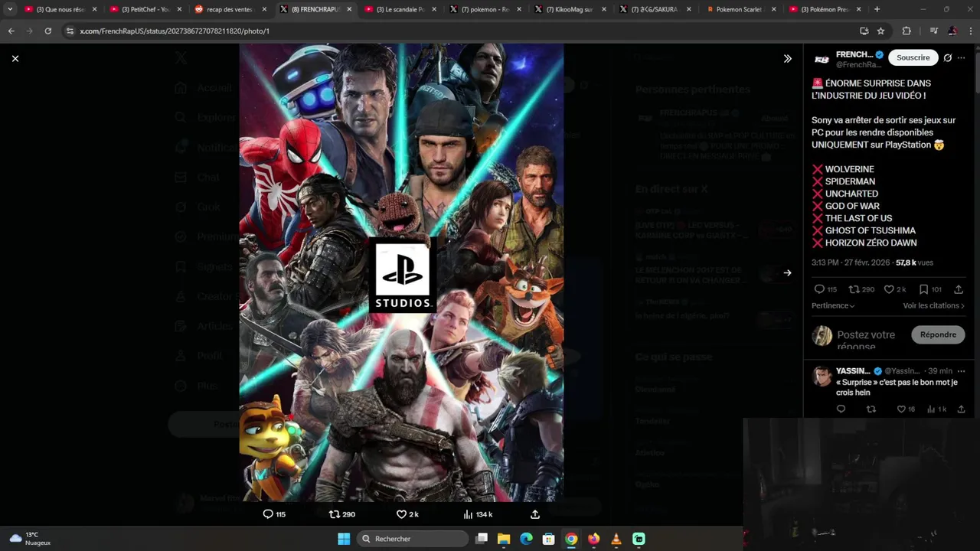Image resolution: width=980 pixels, height=551 pixels.
Task: Open File Explorer from taskbar
Action: pos(504,539)
